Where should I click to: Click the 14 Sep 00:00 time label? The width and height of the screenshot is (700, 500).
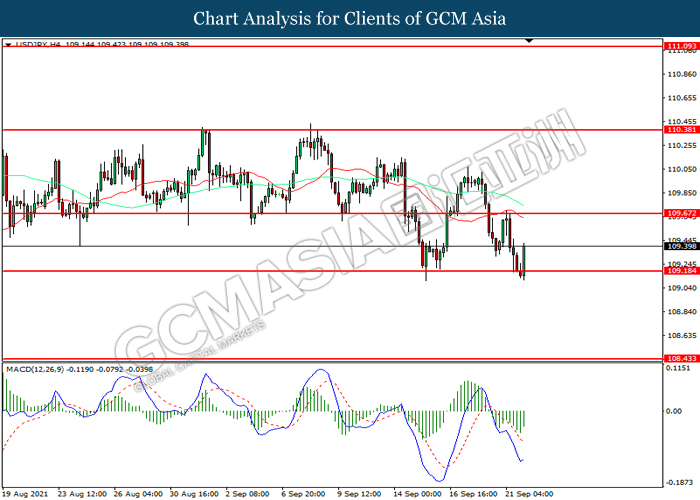417,494
